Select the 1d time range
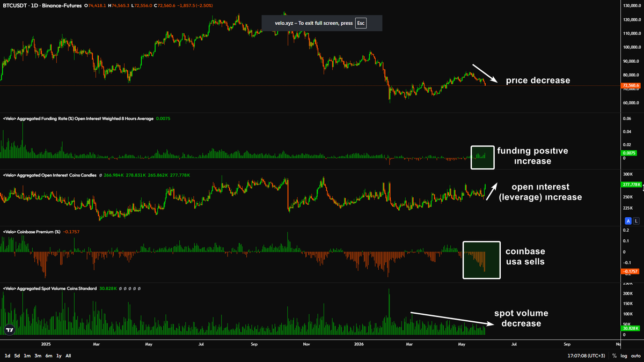 8,356
